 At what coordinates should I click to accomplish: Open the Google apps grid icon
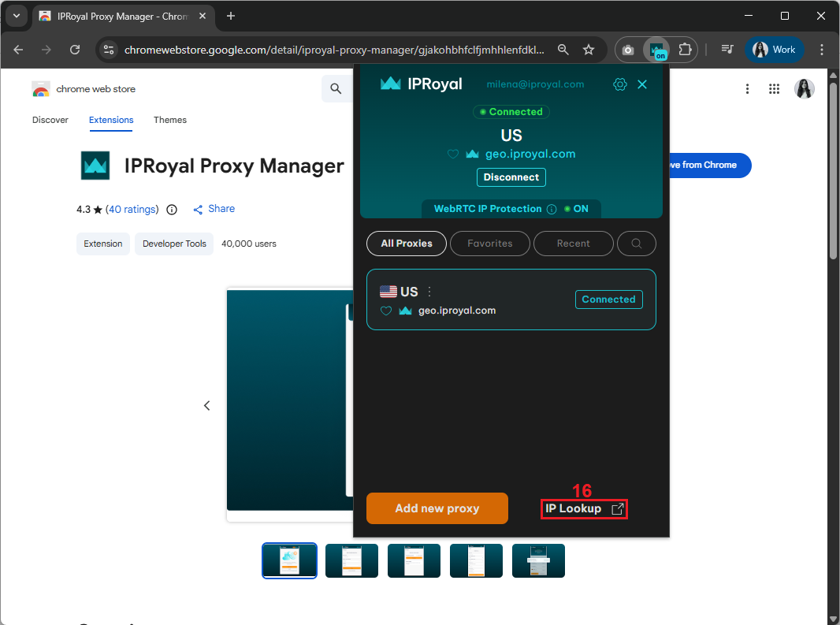tap(774, 89)
